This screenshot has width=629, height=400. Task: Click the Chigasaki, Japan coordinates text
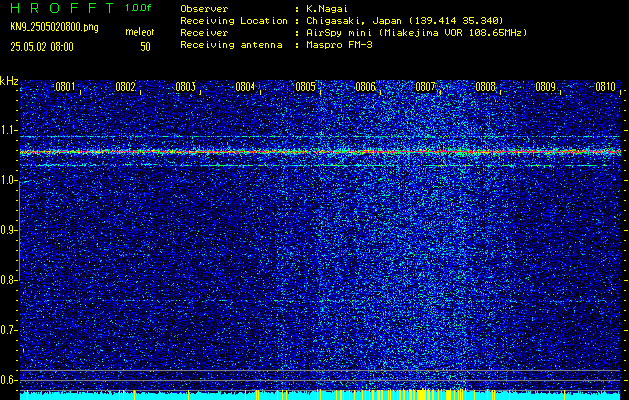tap(403, 21)
